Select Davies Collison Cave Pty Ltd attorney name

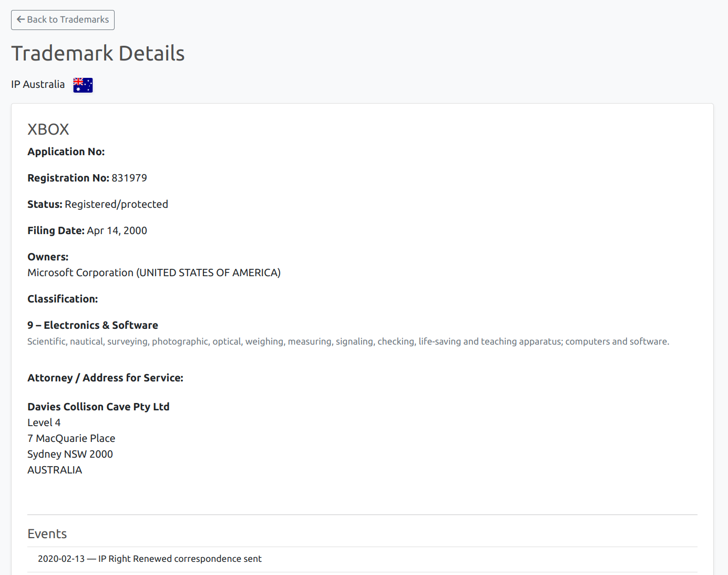click(98, 406)
